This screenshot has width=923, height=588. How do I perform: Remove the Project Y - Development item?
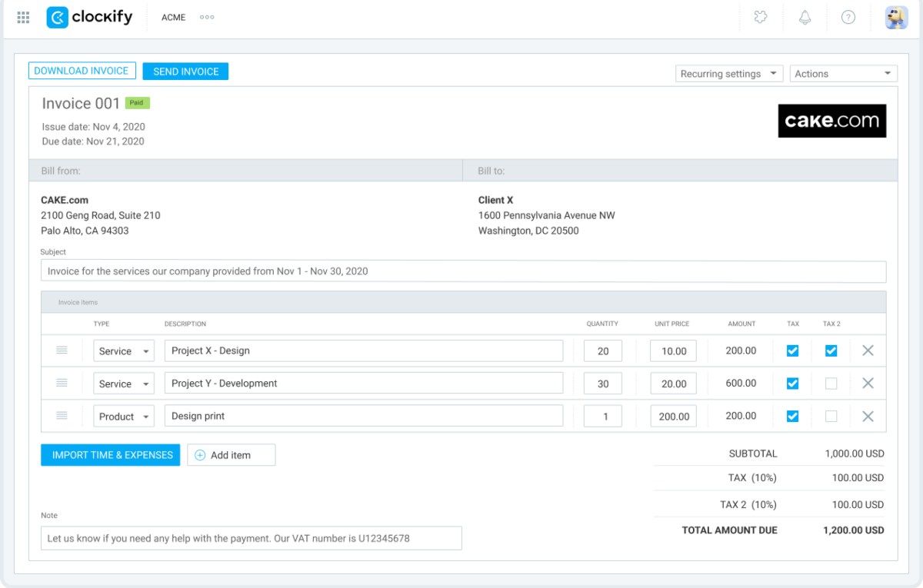[x=868, y=383]
